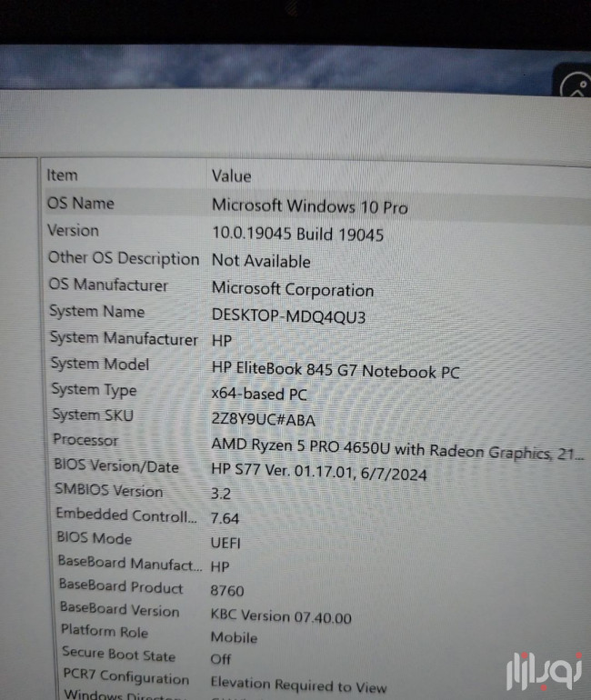
Task: Click the Other OS Description entry
Action: 123,258
